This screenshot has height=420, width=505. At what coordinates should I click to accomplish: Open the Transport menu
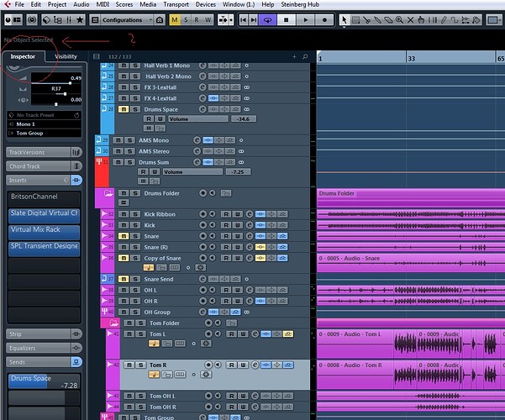176,4
